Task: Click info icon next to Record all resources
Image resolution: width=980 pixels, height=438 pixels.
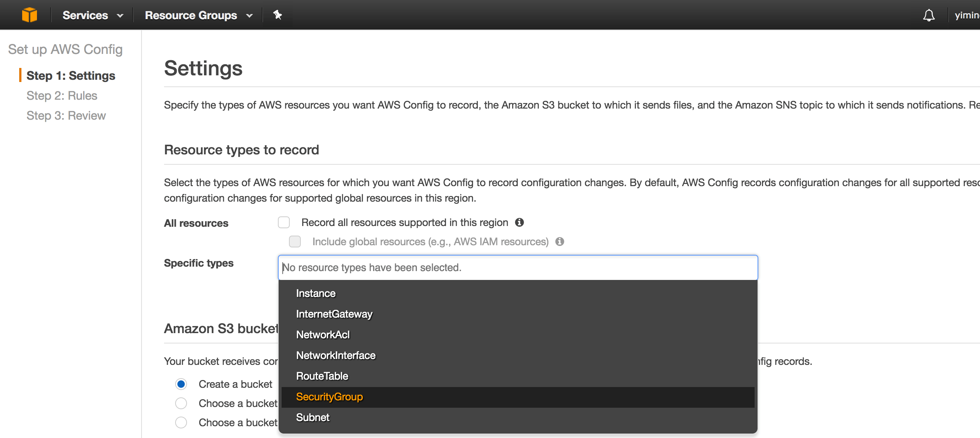Action: 519,222
